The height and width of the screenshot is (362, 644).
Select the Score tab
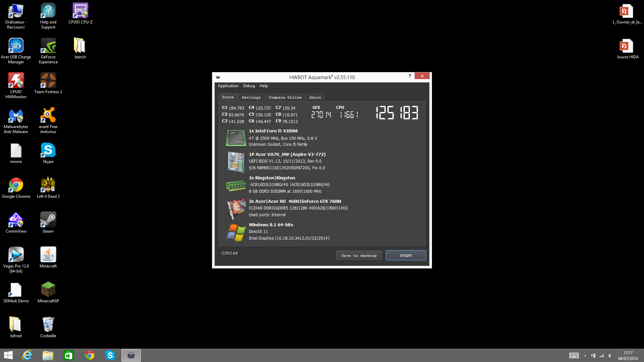pos(228,97)
